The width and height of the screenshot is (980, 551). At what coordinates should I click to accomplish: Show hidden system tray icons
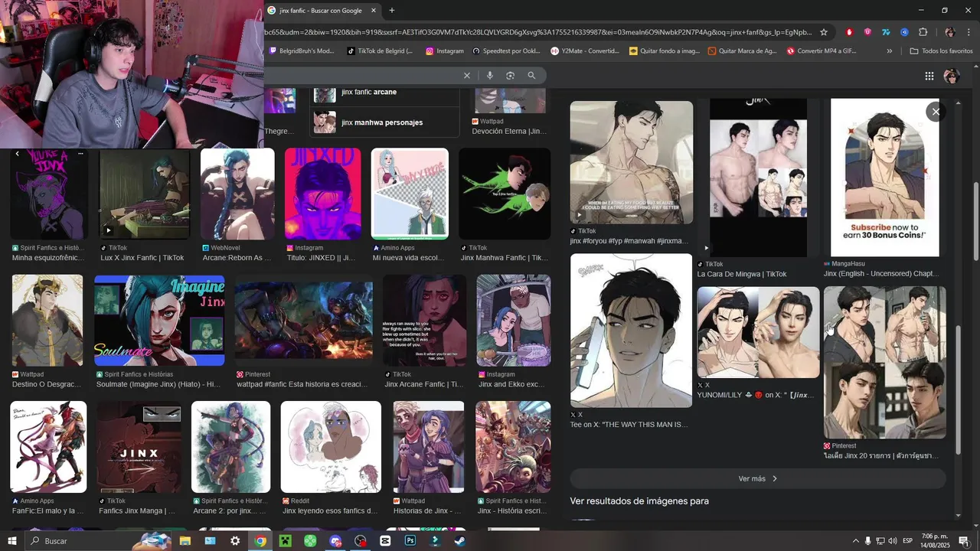coord(854,541)
